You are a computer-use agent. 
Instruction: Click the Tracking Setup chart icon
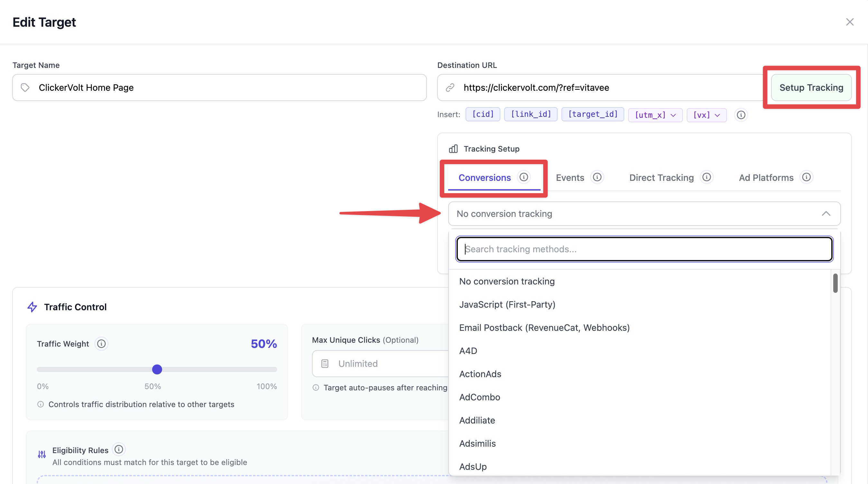pos(453,149)
